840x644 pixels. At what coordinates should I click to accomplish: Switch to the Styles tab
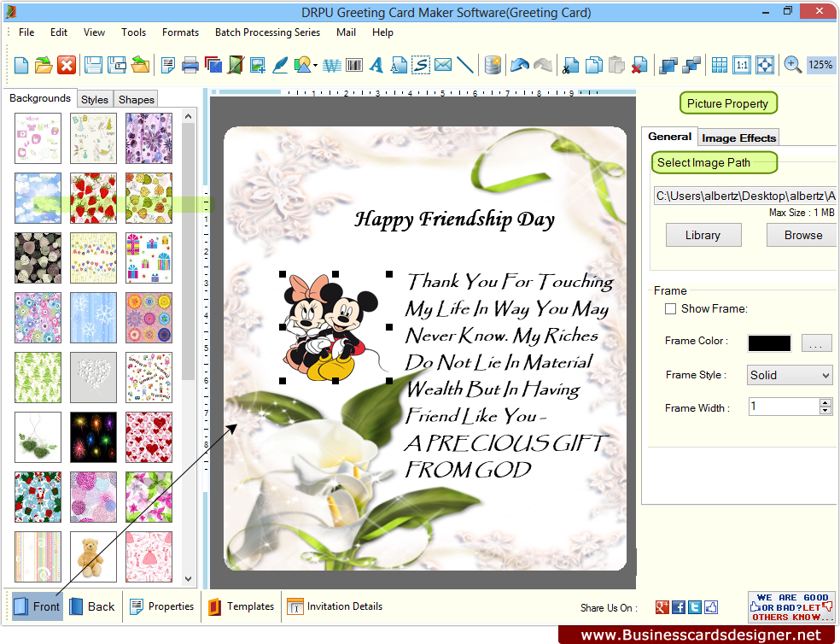click(95, 99)
